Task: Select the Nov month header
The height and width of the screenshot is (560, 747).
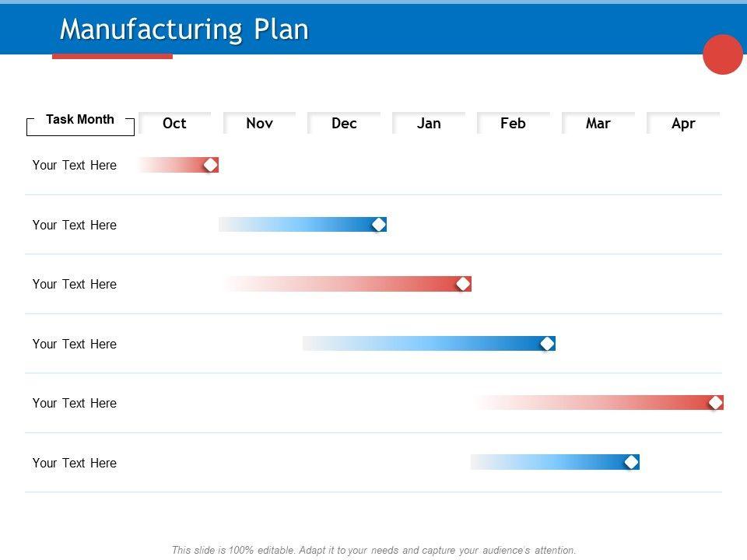Action: click(259, 123)
